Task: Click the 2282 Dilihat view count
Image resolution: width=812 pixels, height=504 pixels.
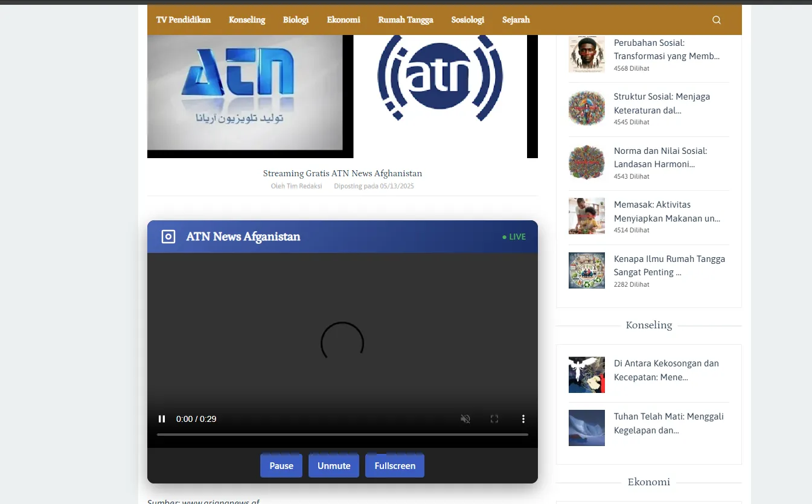Action: pos(631,284)
